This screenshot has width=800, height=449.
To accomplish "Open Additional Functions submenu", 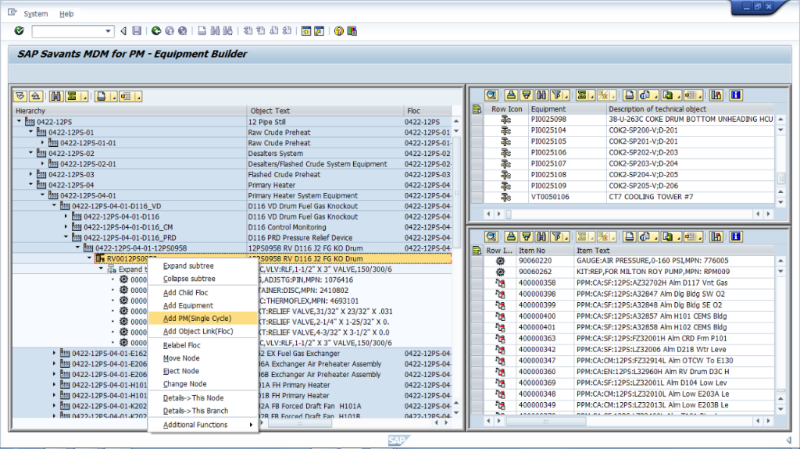I will pos(203,425).
